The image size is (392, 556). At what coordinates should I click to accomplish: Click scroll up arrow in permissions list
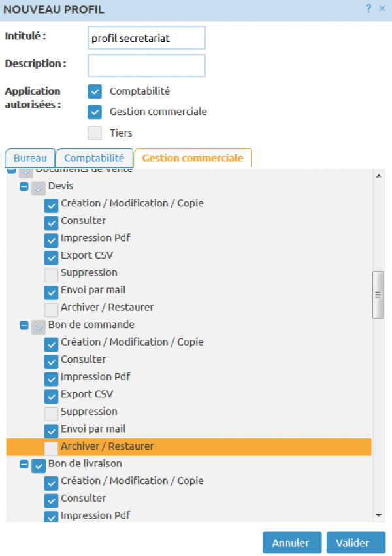point(378,176)
